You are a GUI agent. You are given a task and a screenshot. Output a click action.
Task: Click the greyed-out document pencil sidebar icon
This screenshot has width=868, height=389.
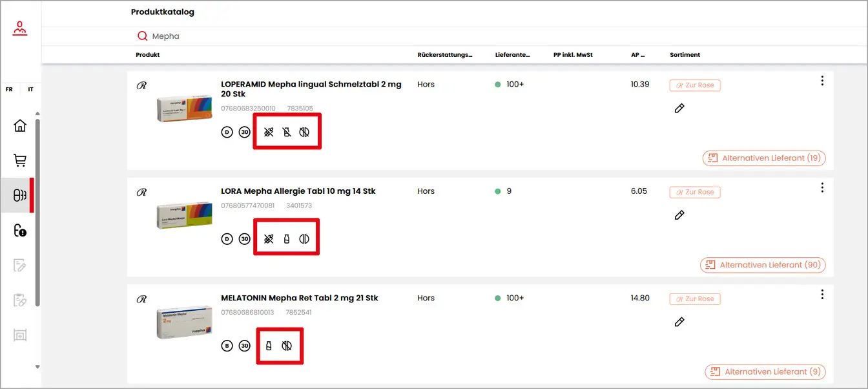[x=20, y=265]
